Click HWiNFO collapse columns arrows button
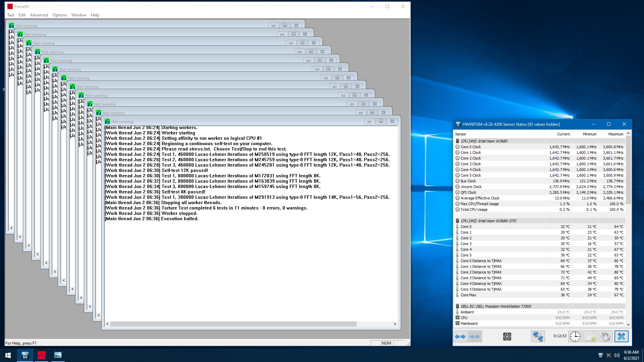Image resolution: width=644 pixels, height=362 pixels. click(475, 337)
